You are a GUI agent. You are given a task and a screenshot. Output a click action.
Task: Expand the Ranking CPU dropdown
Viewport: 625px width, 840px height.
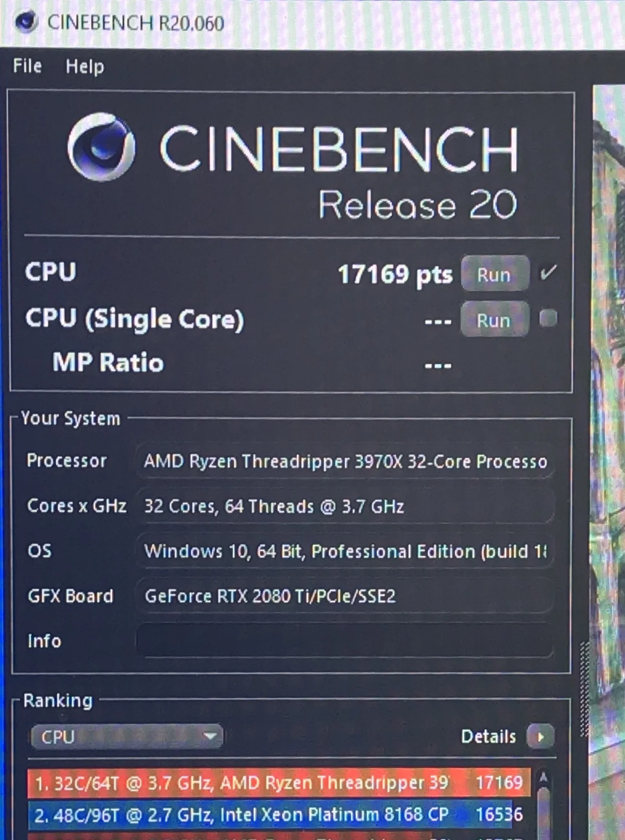pos(127,737)
